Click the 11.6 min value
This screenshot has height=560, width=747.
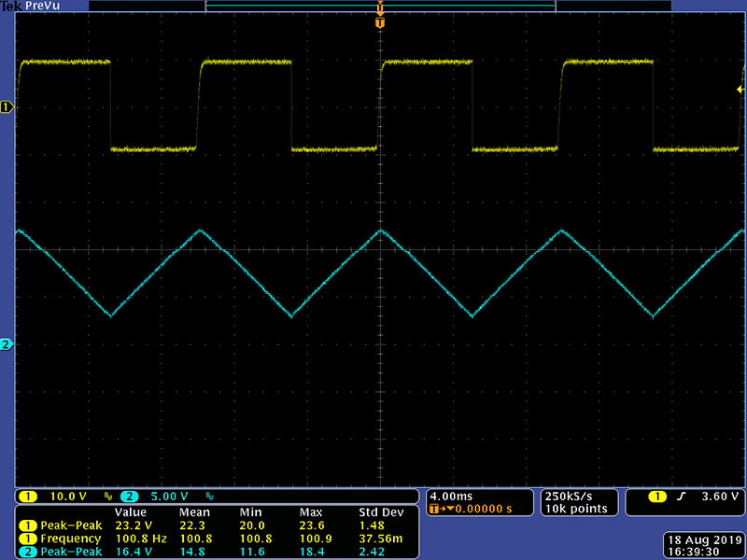pos(252,552)
